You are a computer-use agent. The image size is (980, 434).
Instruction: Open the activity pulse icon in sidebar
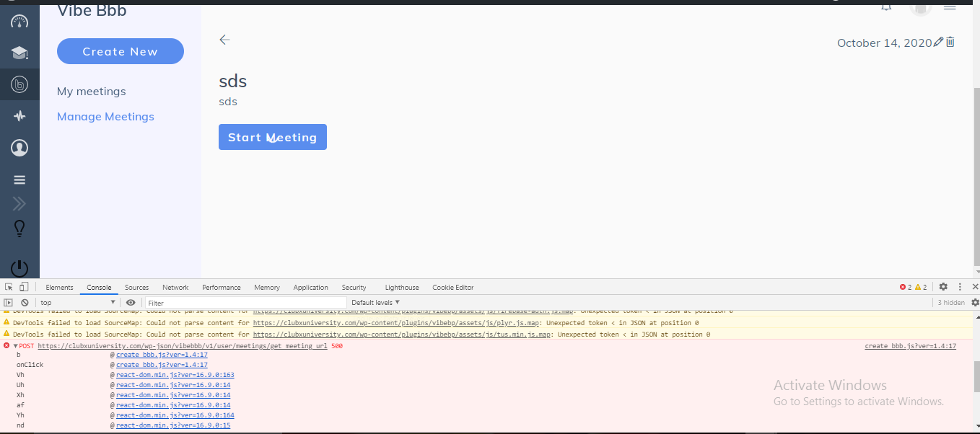(x=19, y=116)
